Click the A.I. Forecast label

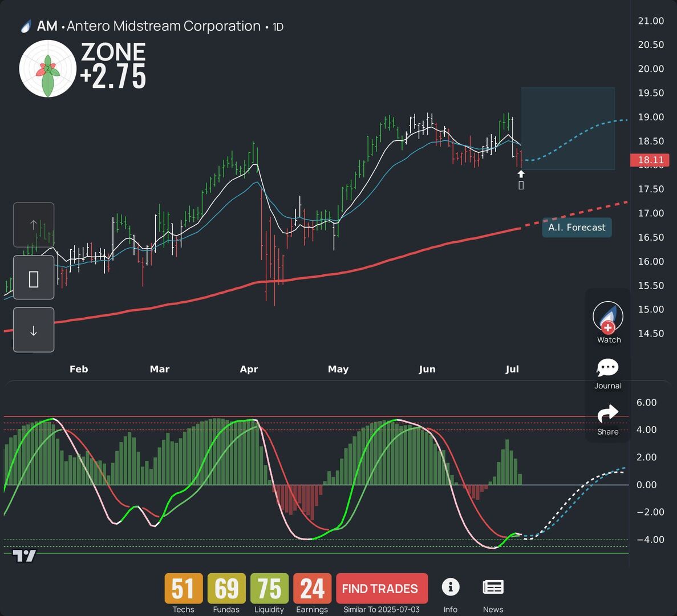(x=577, y=228)
